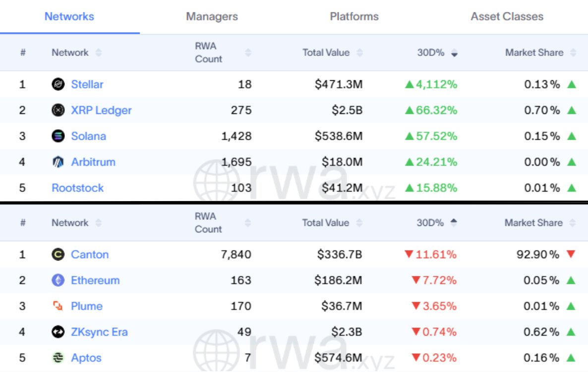Viewport: 588px width, 372px height.
Task: Click the XRP Ledger logo icon
Action: (x=58, y=110)
